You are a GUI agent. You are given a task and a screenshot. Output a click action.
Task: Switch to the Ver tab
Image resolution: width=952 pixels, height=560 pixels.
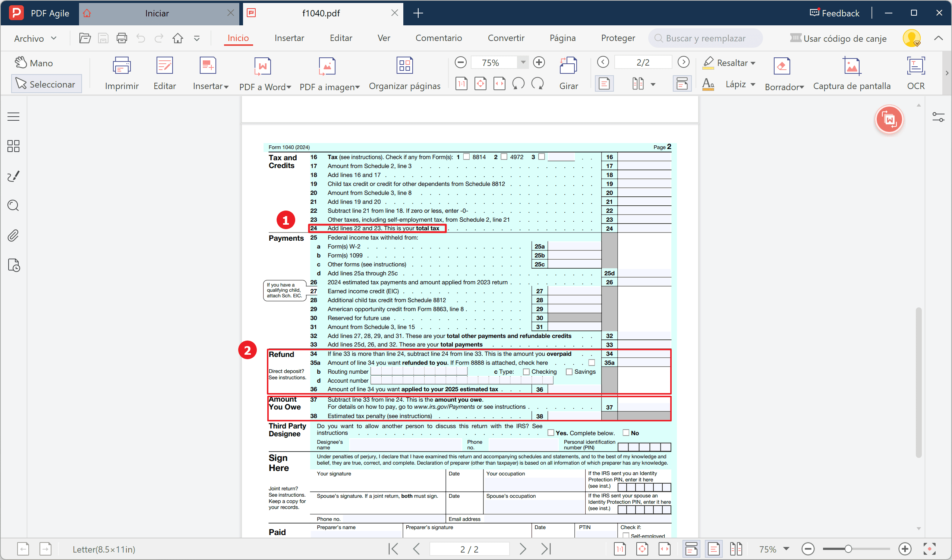pyautogui.click(x=384, y=38)
